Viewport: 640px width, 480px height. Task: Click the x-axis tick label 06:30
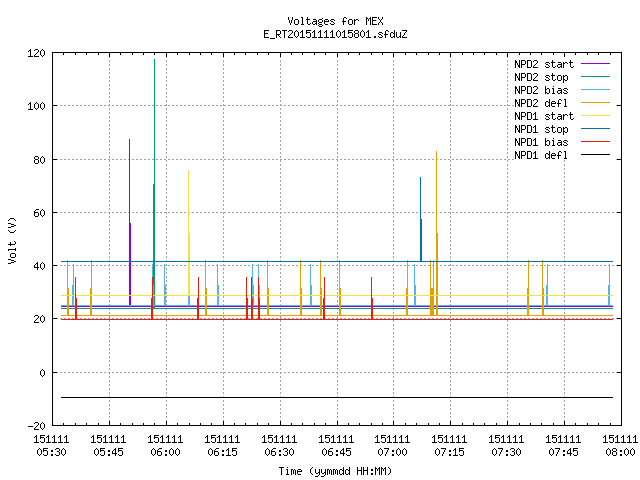pos(279,452)
